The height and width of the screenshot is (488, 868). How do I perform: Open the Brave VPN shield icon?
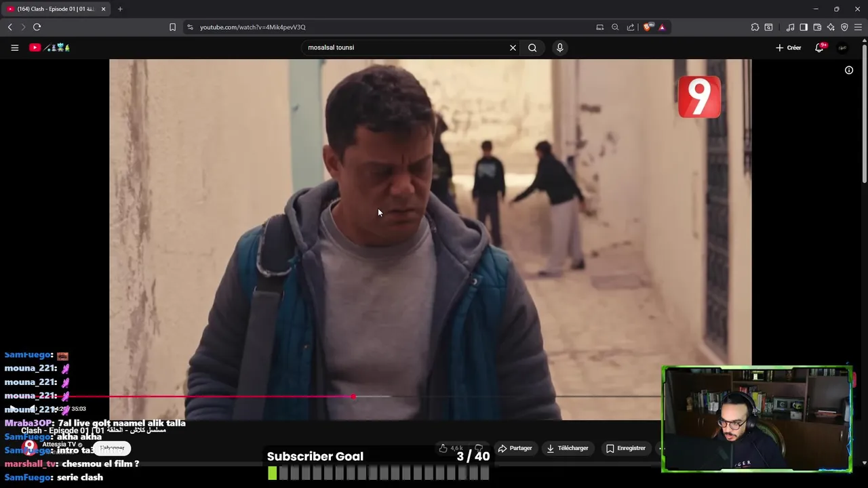pos(844,27)
